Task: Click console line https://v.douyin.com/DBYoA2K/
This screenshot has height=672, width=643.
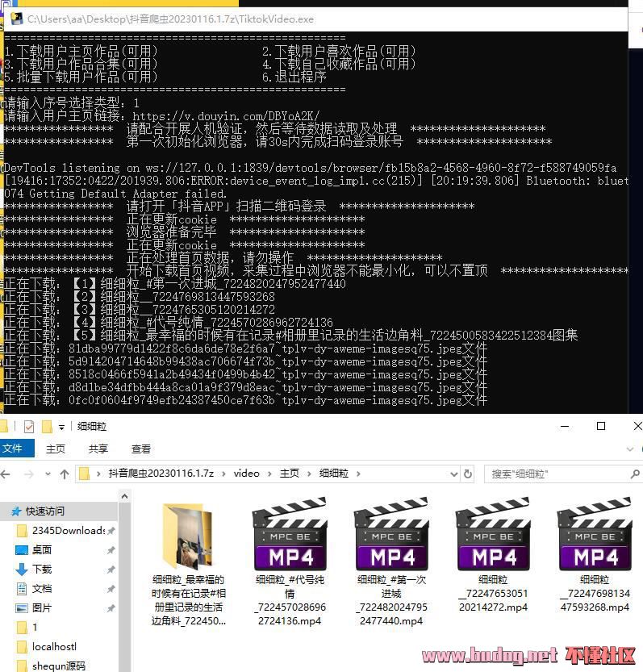Action: pos(226,115)
